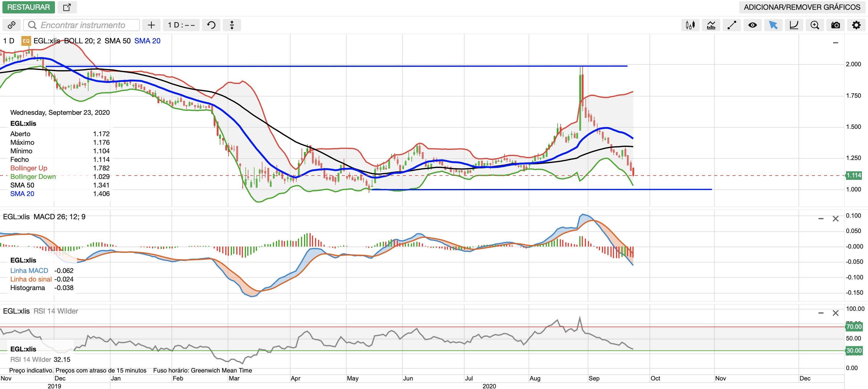Open the 1 D timeframe dropdown
Image resolution: width=868 pixels, height=389 pixels.
tap(181, 25)
